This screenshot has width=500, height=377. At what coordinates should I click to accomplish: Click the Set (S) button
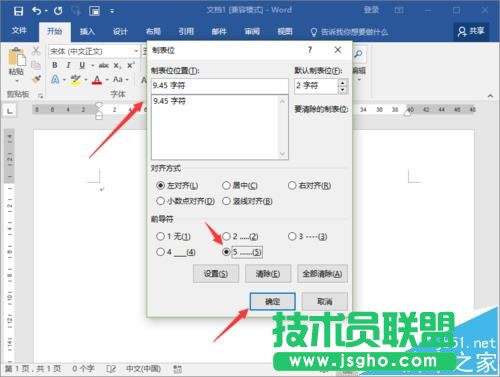pos(216,274)
